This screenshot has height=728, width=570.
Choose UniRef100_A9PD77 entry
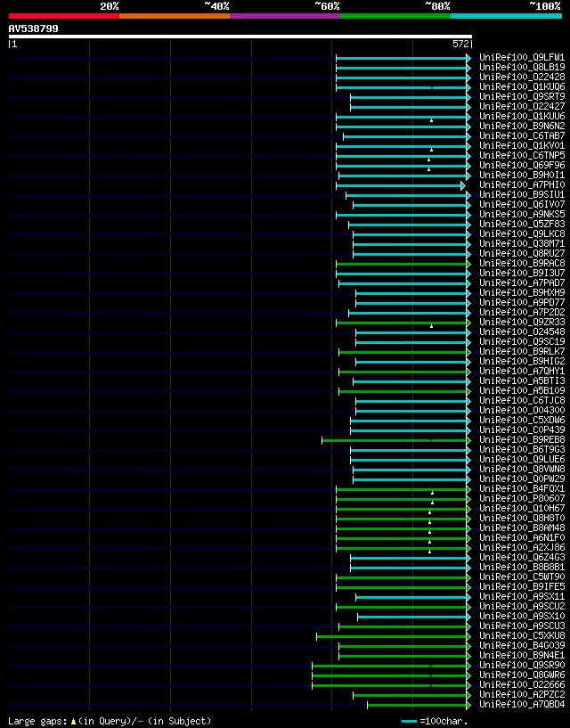click(x=522, y=302)
